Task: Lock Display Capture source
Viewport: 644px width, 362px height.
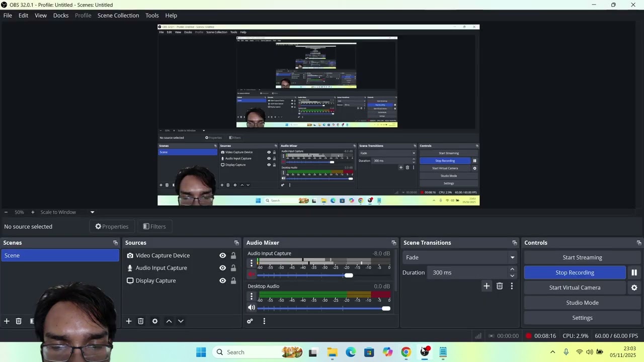Action: point(233,281)
